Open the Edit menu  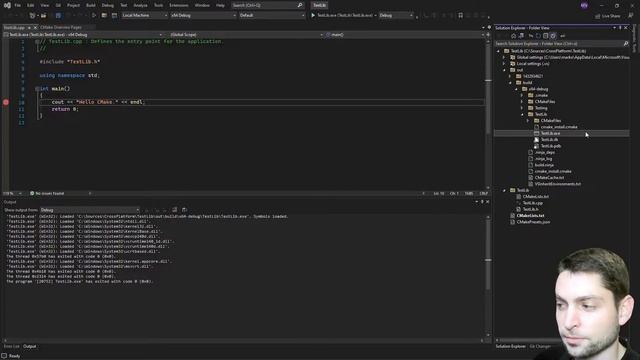tap(31, 5)
